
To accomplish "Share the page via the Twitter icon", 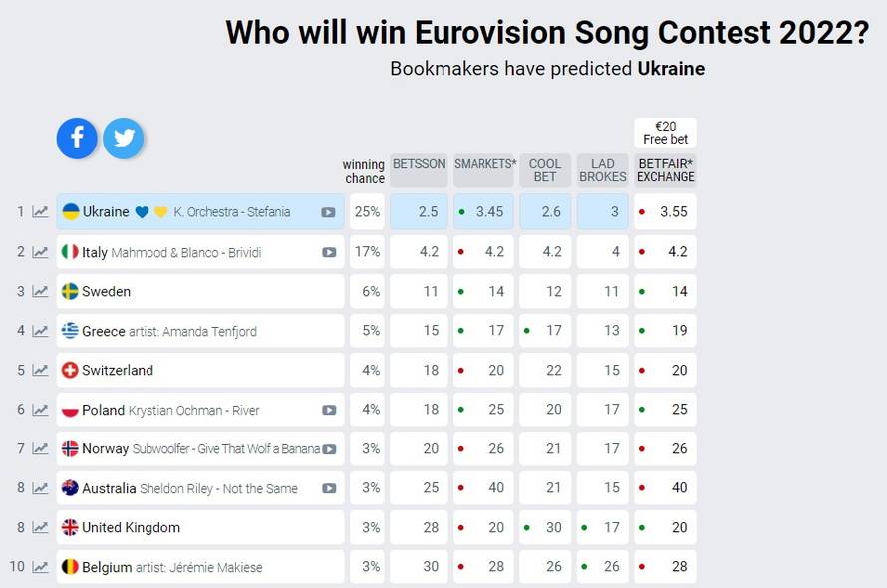I will tap(124, 139).
